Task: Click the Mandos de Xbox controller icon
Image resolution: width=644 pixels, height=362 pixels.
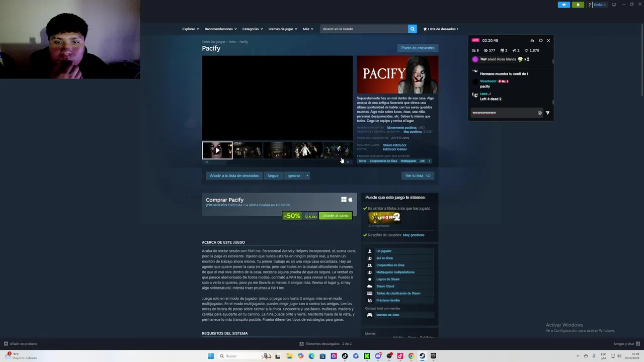Action: (x=370, y=315)
